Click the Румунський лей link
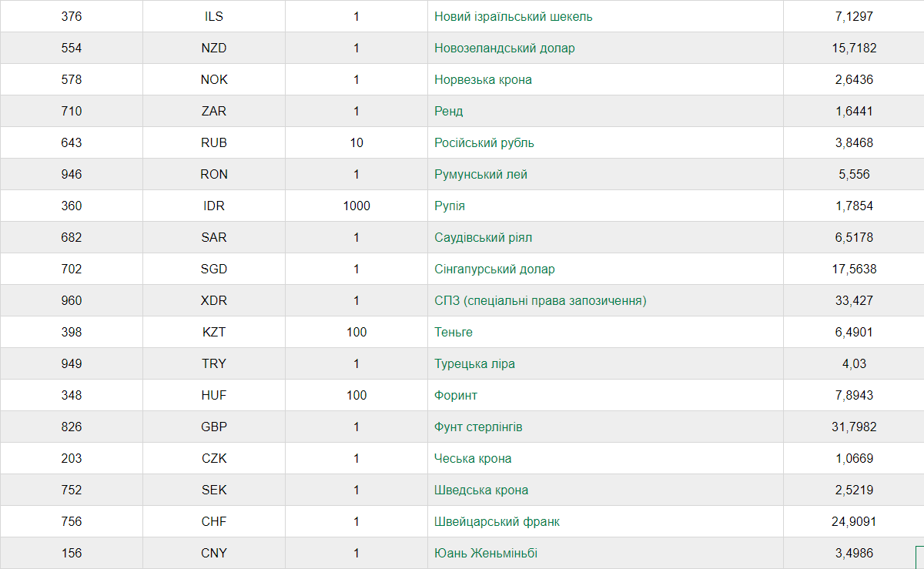 click(x=480, y=174)
